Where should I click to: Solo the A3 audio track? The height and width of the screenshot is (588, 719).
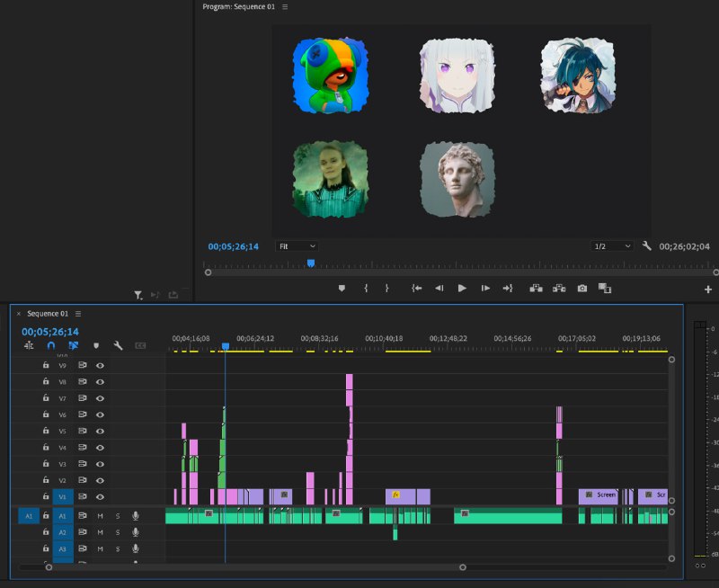coord(118,549)
